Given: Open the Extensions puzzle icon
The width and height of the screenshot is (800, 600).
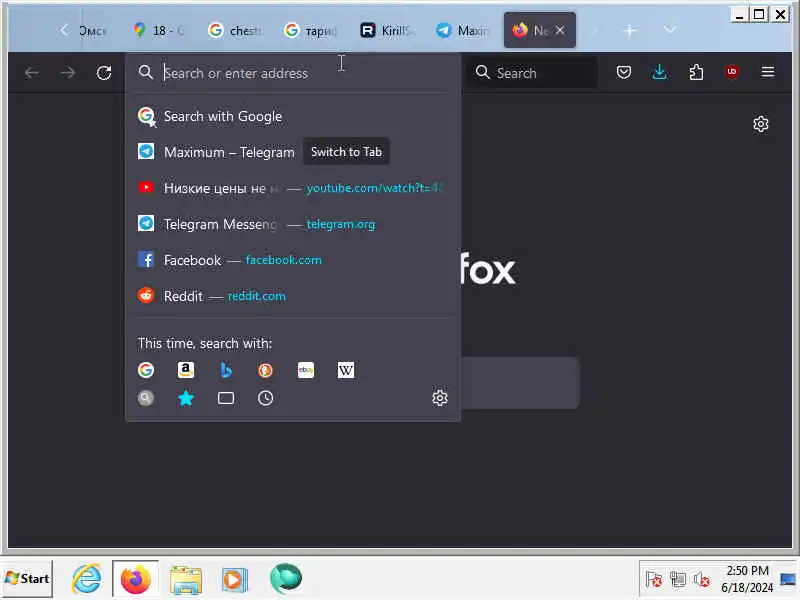Looking at the screenshot, I should pyautogui.click(x=696, y=72).
